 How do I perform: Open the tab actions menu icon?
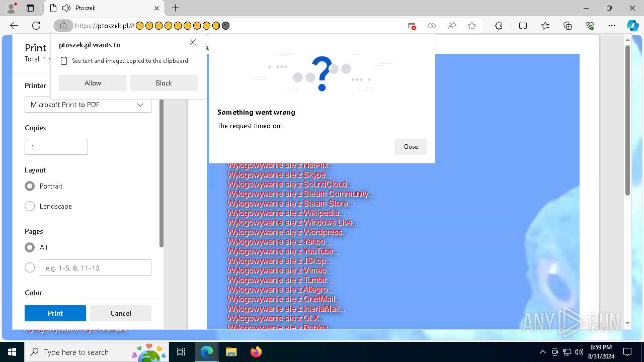[x=30, y=8]
